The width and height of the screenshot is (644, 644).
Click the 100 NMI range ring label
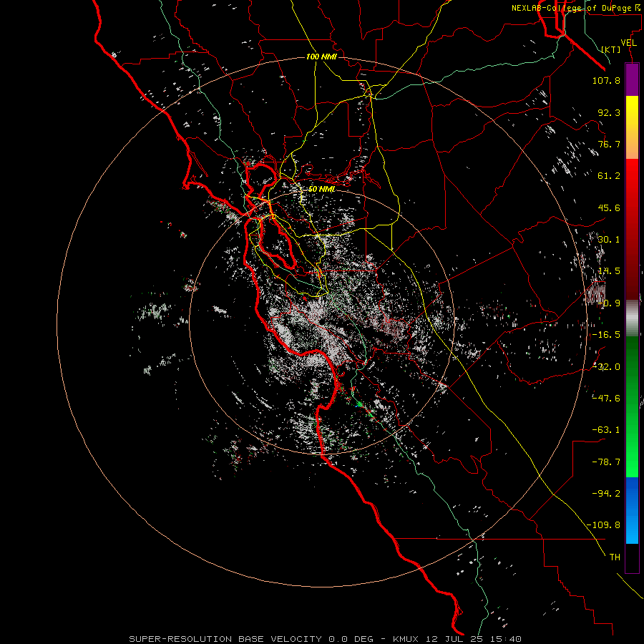pos(321,57)
